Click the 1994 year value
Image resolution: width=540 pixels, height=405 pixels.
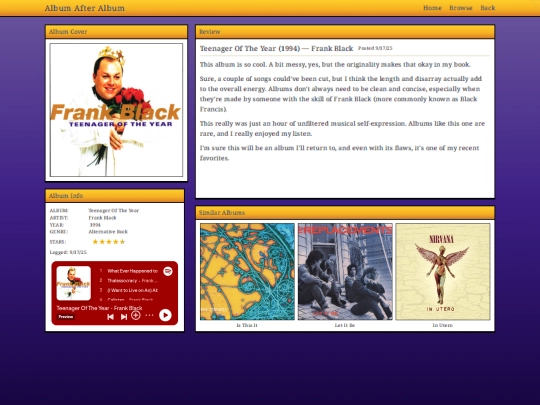click(x=95, y=225)
